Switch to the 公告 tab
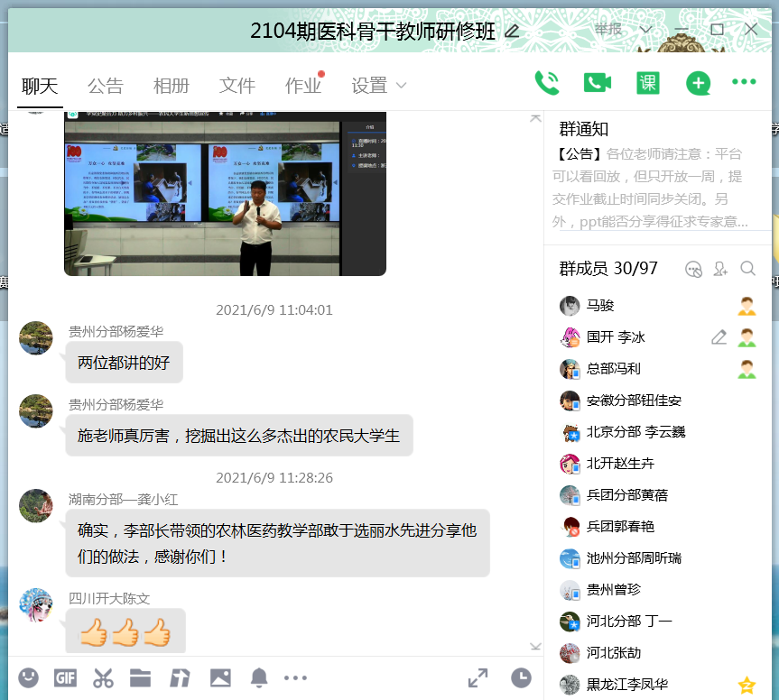This screenshot has width=779, height=700. click(x=105, y=86)
